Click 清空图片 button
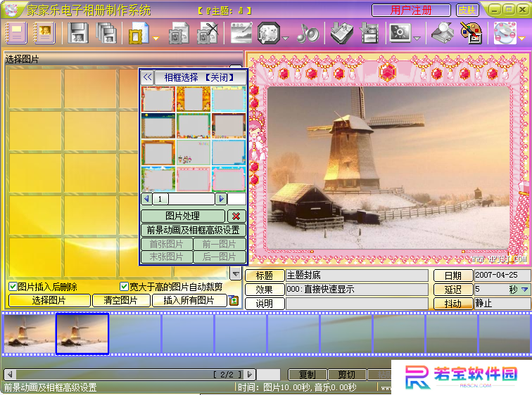The height and width of the screenshot is (395, 532). (121, 300)
